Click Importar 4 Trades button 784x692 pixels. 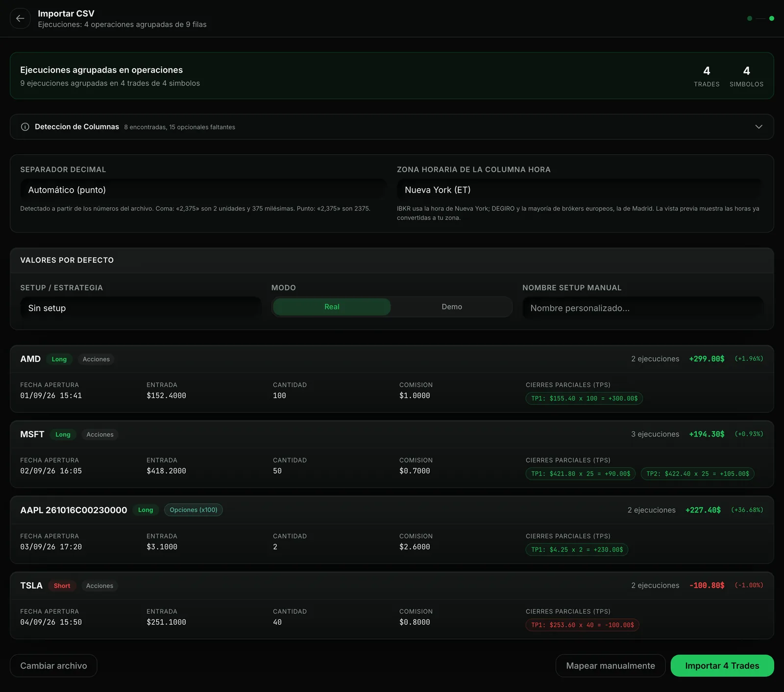click(722, 666)
